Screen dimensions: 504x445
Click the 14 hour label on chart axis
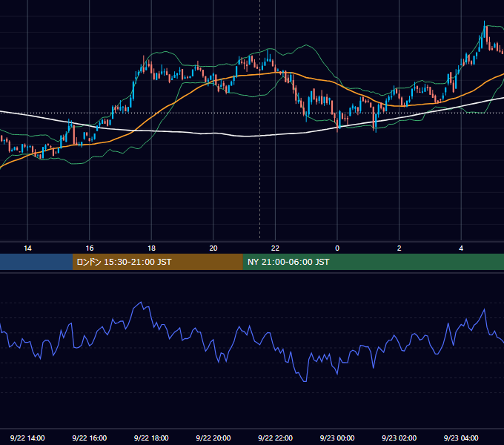coord(27,248)
